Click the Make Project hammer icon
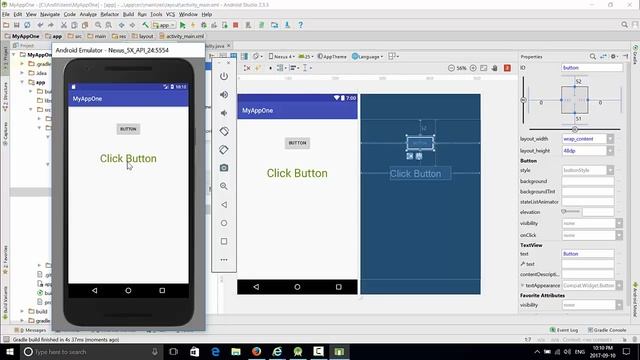This screenshot has width=640, height=360. pyautogui.click(x=145, y=25)
